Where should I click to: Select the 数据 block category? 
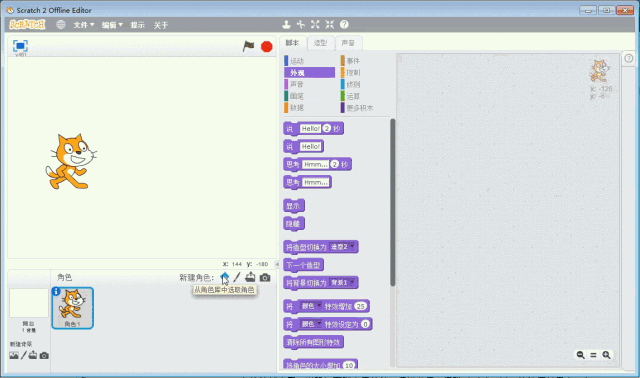point(309,108)
